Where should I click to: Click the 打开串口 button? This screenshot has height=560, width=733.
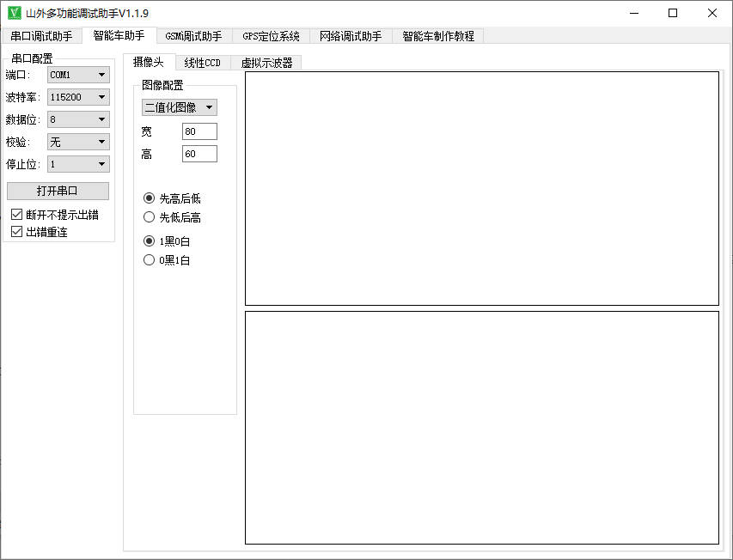[58, 191]
